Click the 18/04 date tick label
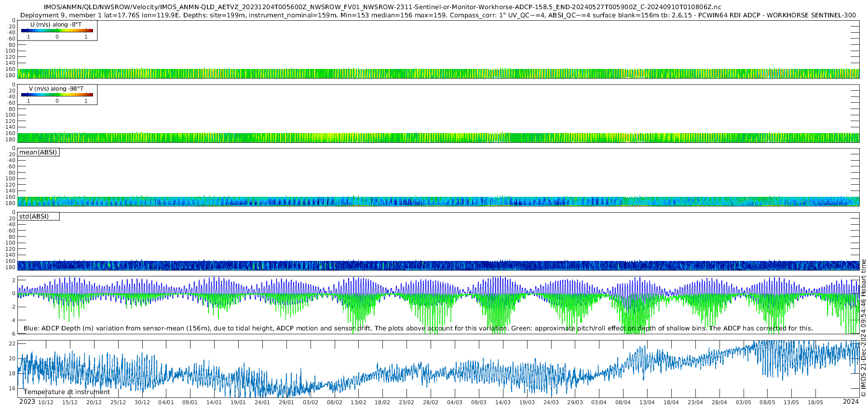This screenshot has width=868, height=410. click(671, 402)
